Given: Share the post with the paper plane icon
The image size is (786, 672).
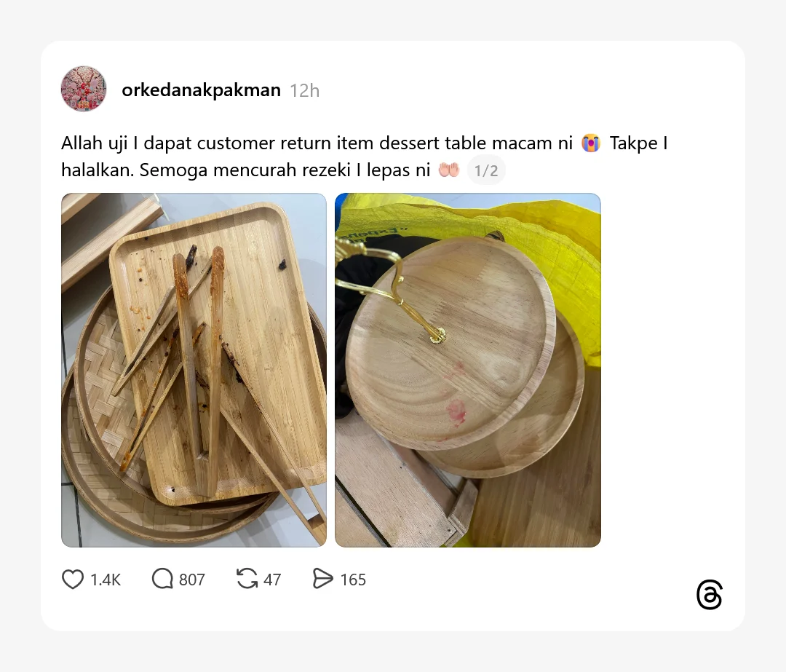Looking at the screenshot, I should (323, 578).
